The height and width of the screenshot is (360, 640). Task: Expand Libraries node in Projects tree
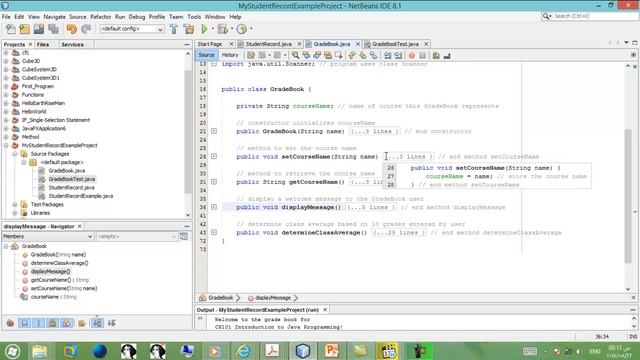[15, 213]
